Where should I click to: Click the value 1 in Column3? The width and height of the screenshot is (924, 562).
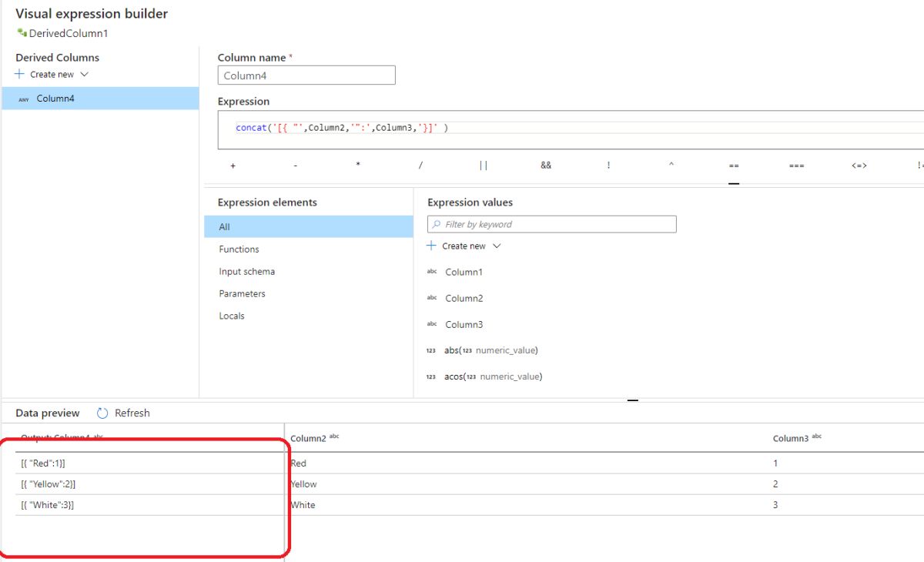click(775, 463)
